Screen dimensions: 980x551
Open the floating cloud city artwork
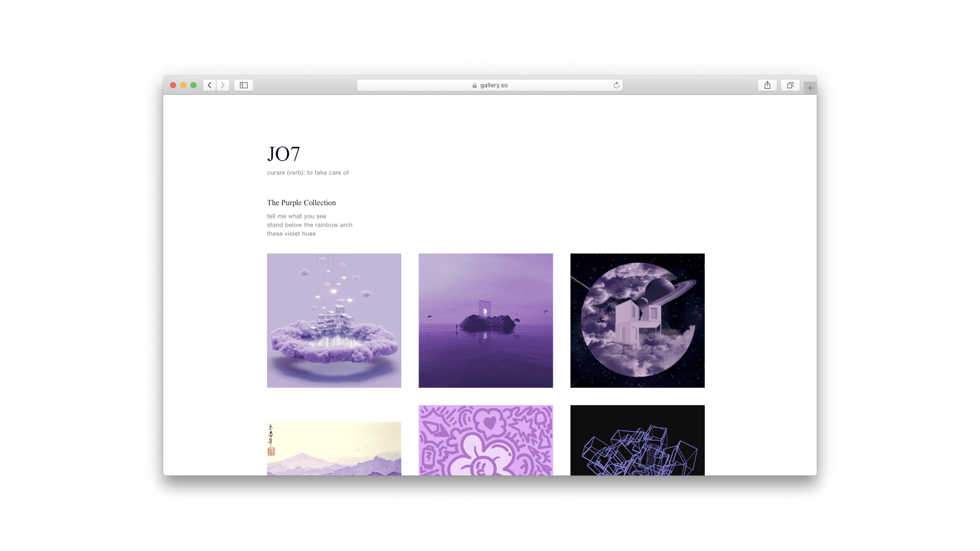[334, 320]
